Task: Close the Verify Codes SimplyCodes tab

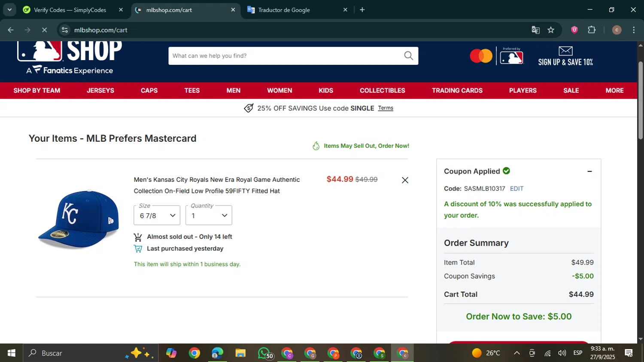Action: (x=121, y=9)
